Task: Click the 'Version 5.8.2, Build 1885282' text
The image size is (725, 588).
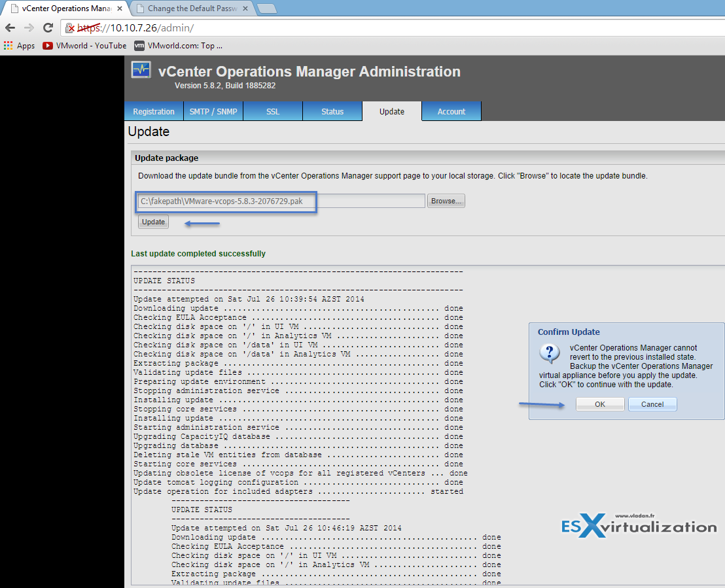Action: click(x=224, y=86)
